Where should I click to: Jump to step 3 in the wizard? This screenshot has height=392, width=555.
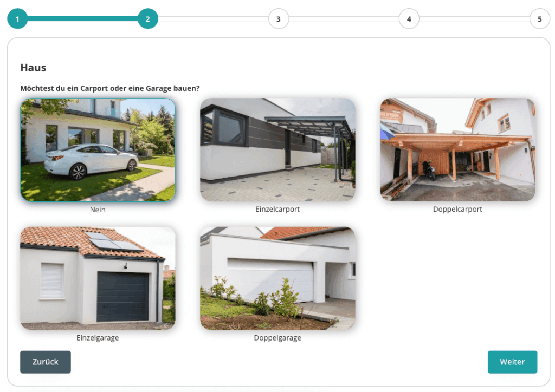[x=279, y=19]
